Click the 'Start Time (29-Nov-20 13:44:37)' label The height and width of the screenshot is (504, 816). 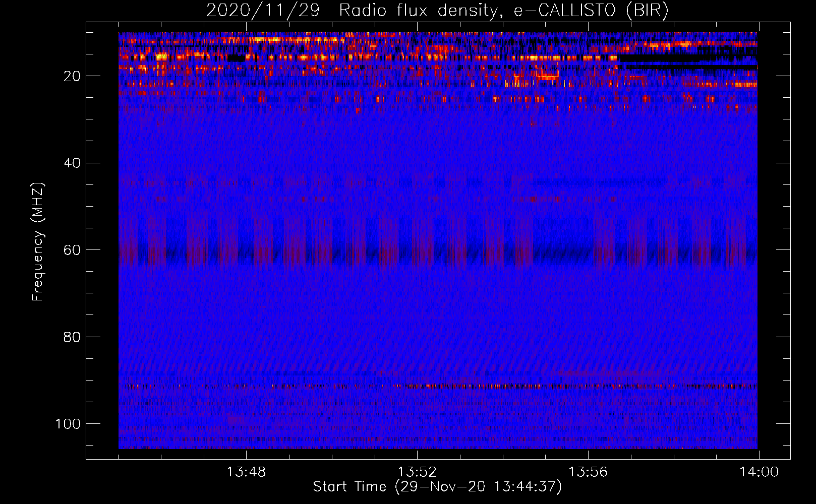[437, 487]
